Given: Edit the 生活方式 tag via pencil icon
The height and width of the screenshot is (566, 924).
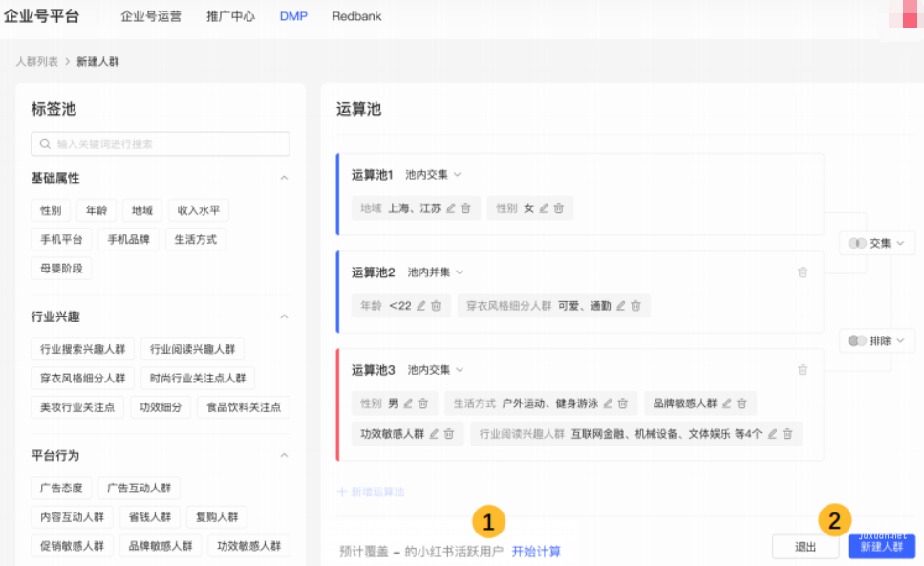Looking at the screenshot, I should pyautogui.click(x=607, y=403).
